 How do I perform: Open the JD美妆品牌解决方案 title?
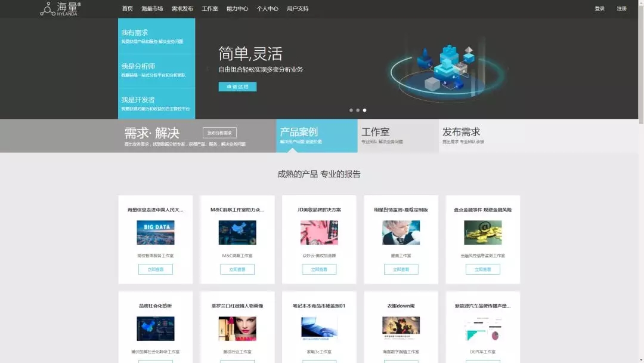tap(319, 210)
